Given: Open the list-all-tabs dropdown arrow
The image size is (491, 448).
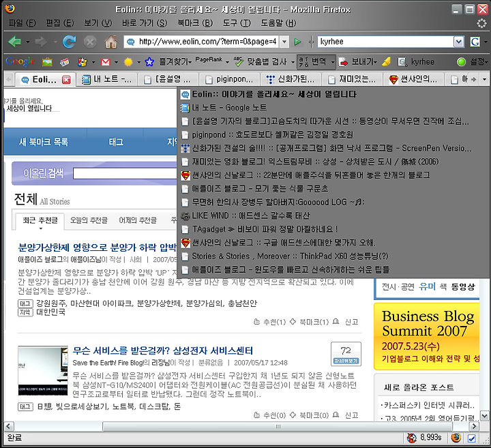Looking at the screenshot, I should (x=484, y=79).
